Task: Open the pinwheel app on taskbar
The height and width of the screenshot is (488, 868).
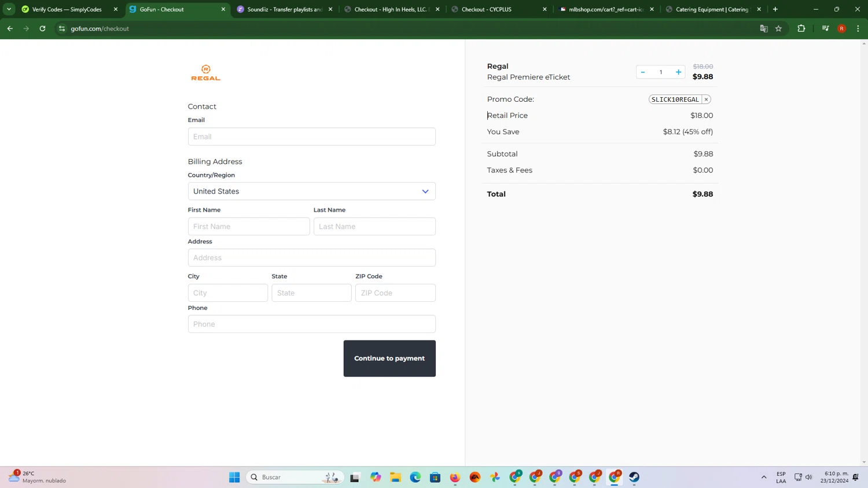Action: coord(495,477)
